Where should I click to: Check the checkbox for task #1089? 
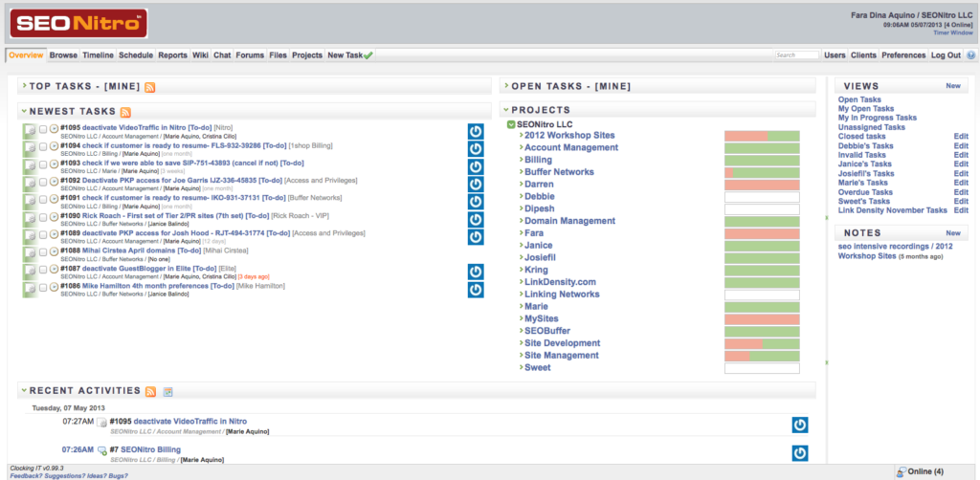42,234
